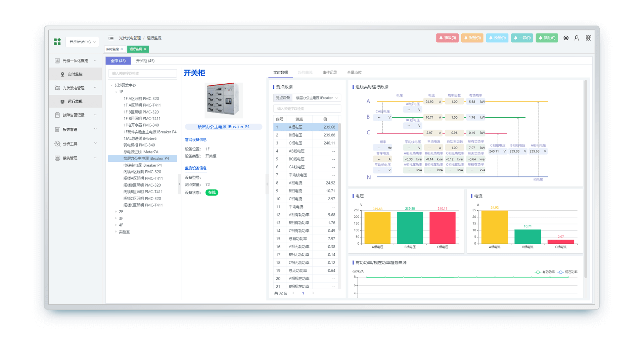Collapse the 1F tree node
The height and width of the screenshot is (337, 644).
[x=116, y=92]
